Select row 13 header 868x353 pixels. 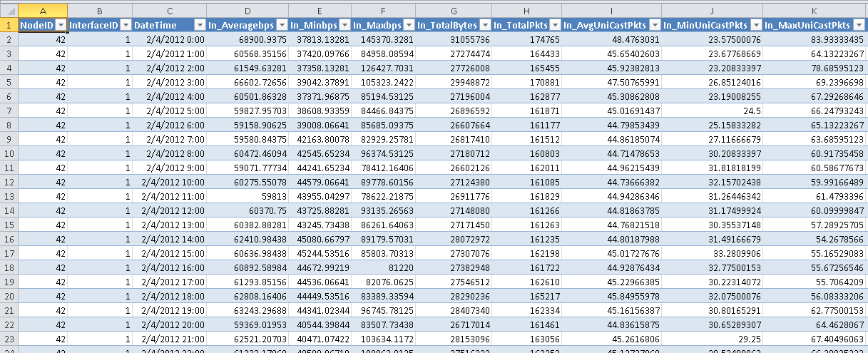point(9,196)
